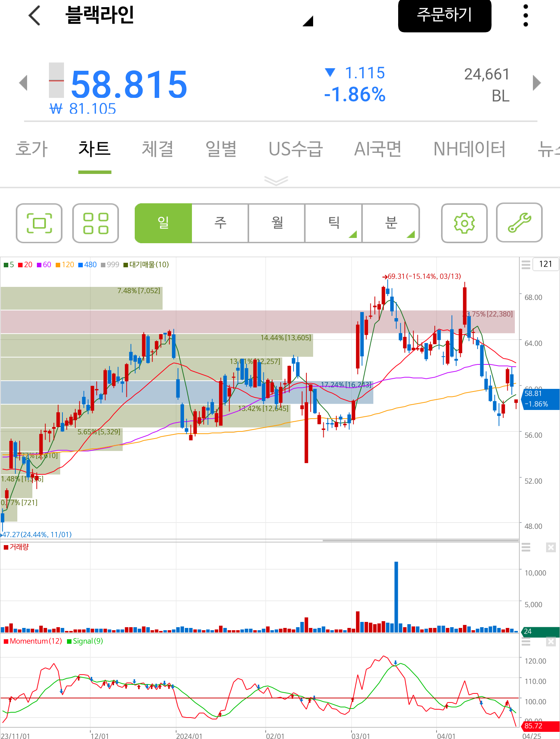560x739 pixels.
Task: Switch to NH데이터 tab
Action: [469, 149]
